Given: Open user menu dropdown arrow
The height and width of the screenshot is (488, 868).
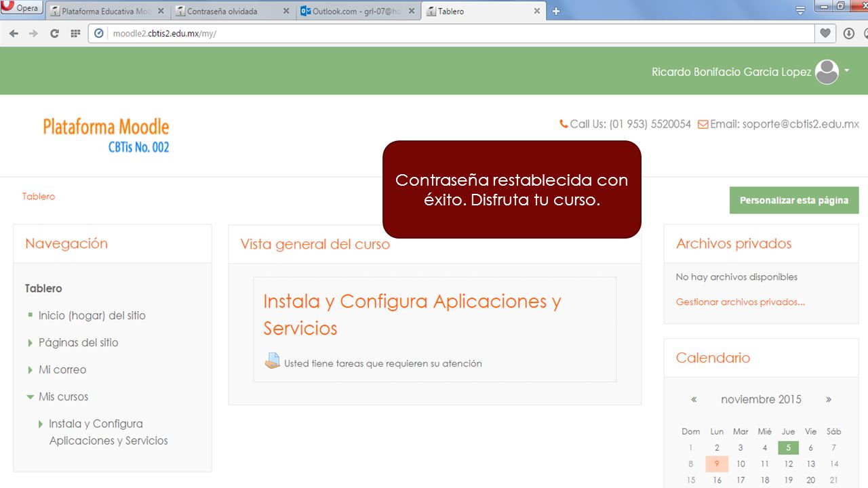Looking at the screenshot, I should [x=846, y=70].
